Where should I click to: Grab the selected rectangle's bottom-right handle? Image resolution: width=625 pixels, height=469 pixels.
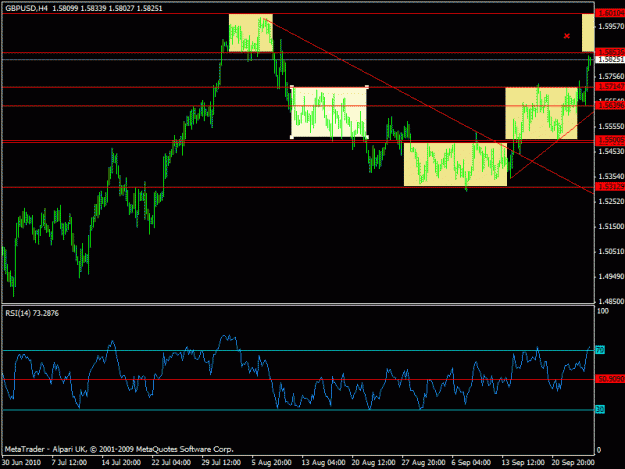click(x=367, y=137)
